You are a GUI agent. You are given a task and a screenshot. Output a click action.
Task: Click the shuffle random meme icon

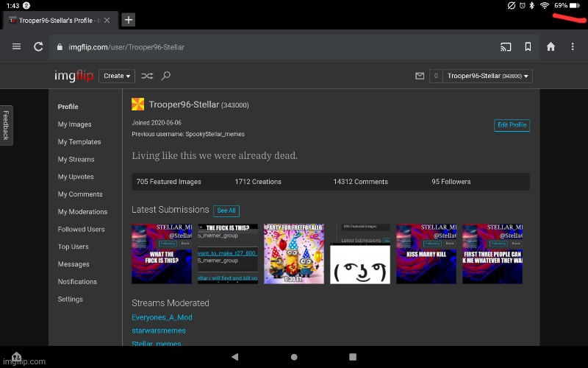point(147,76)
